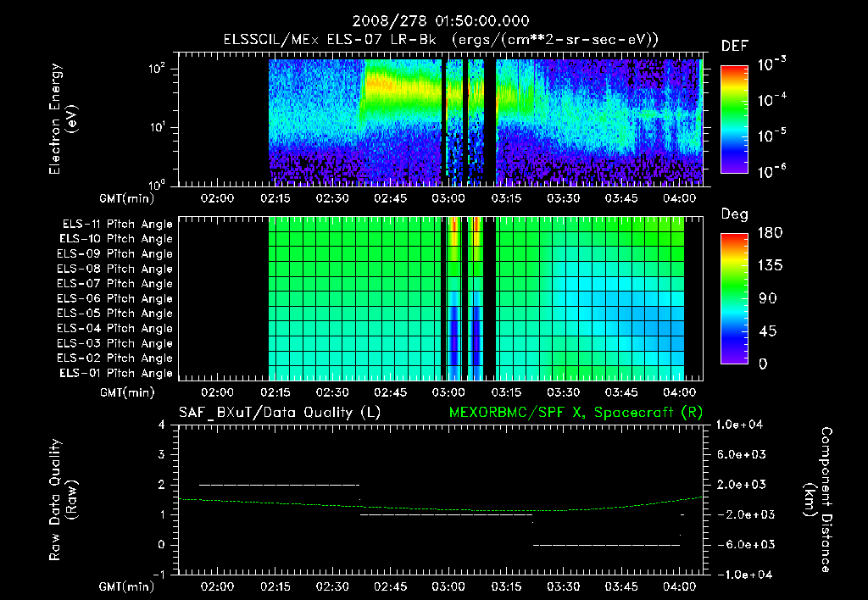Select the "DEF" color bar label
Screen dimensions: 868x600
[734, 47]
